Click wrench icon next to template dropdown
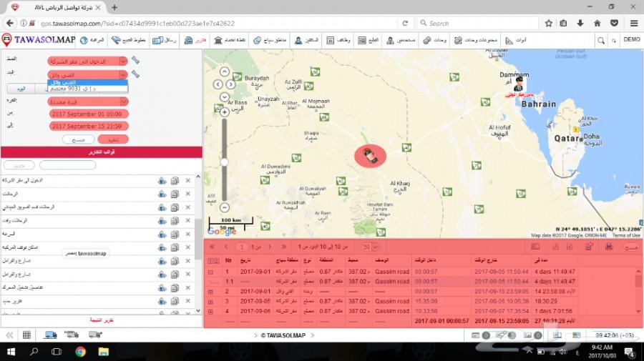Viewport: 644px width, 361px height. (x=135, y=61)
